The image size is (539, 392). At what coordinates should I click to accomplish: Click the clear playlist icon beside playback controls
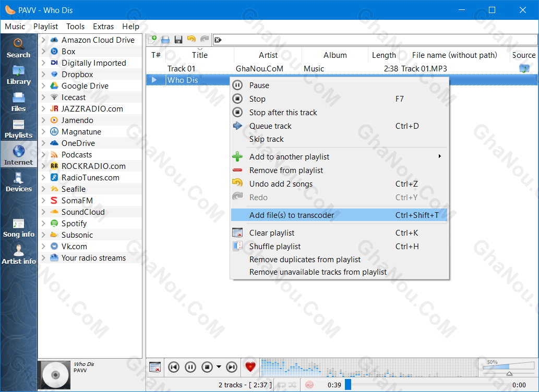click(x=155, y=367)
